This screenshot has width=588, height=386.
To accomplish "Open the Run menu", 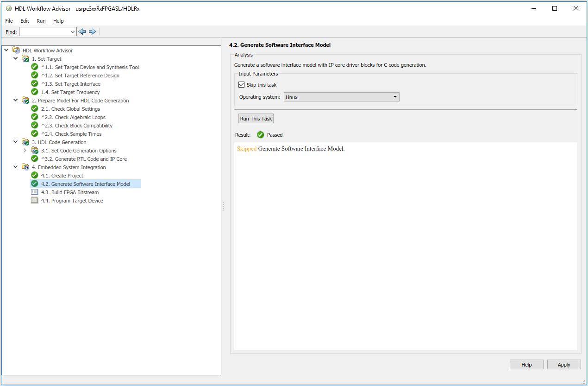I will [41, 21].
